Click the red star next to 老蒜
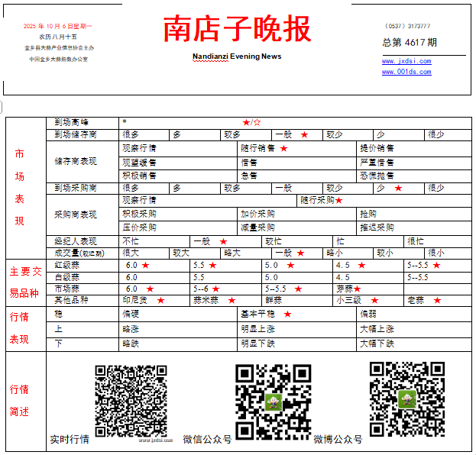The image size is (476, 455). (437, 301)
